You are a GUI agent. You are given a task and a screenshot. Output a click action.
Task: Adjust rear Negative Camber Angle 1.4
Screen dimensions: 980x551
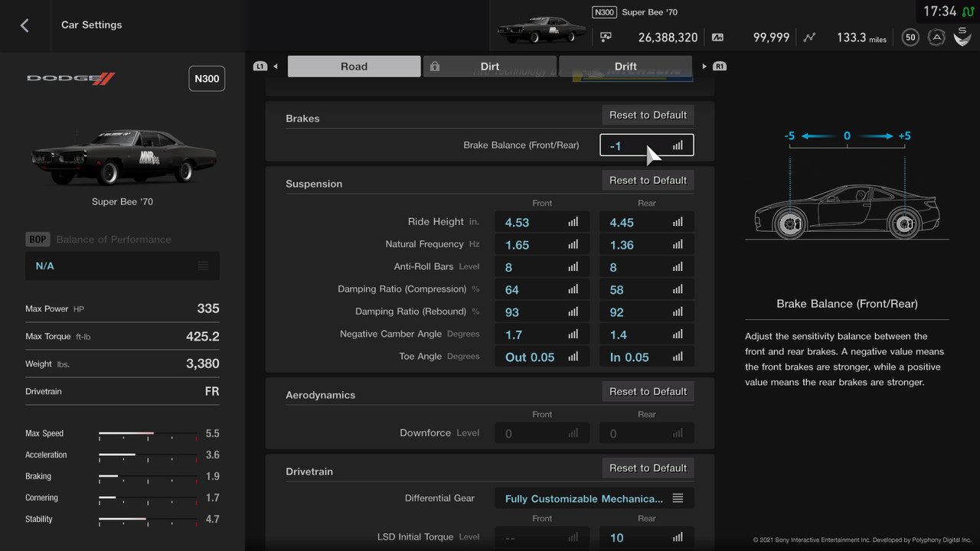pos(647,334)
